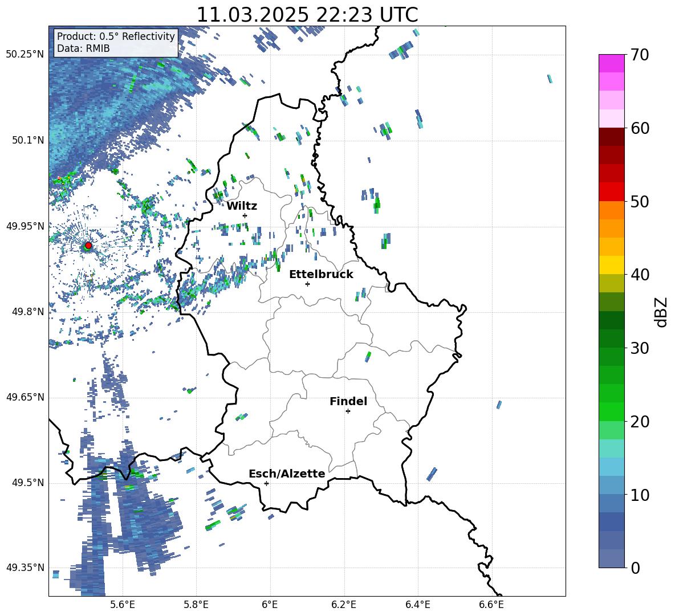
Task: Pick the dark red colorbar segment below 60
Action: point(612,137)
